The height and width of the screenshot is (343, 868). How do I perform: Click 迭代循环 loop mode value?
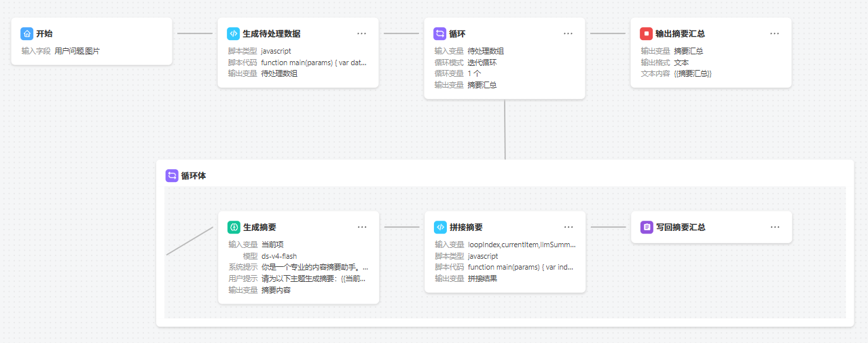482,62
